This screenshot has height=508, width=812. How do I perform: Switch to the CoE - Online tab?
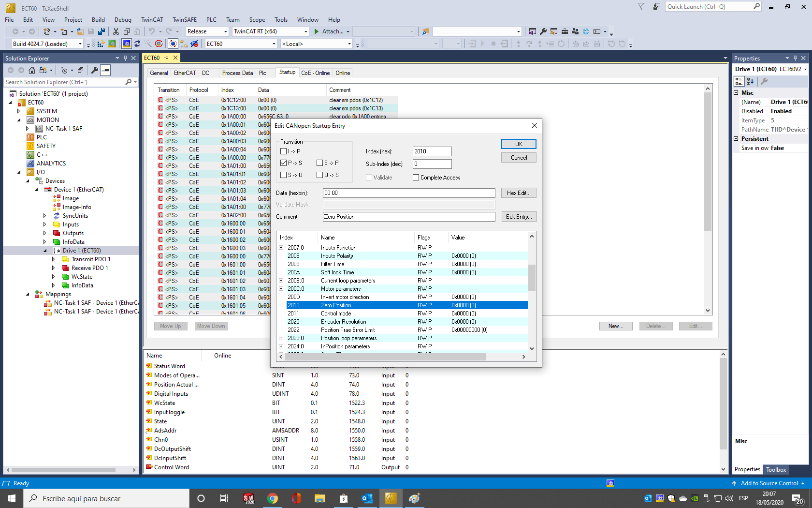click(x=315, y=73)
